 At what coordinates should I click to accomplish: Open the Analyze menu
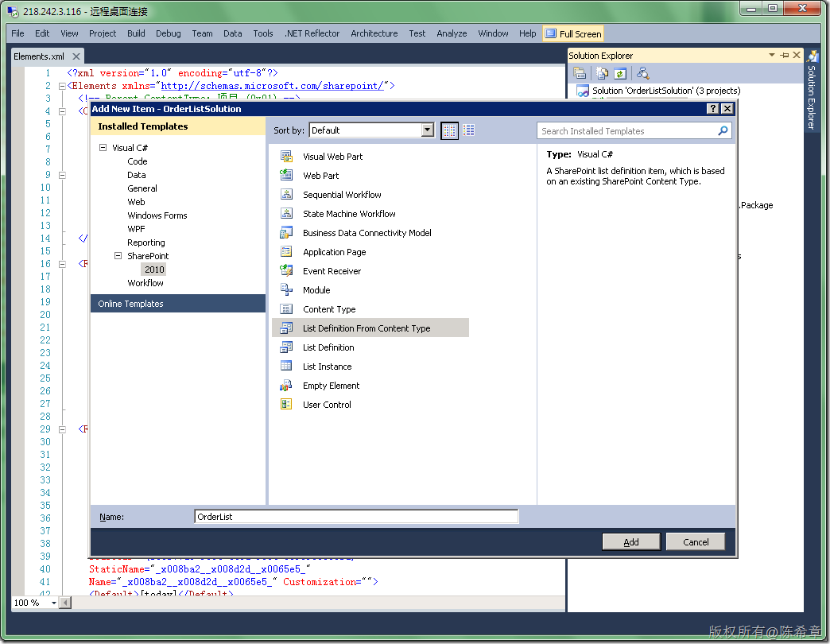click(452, 33)
